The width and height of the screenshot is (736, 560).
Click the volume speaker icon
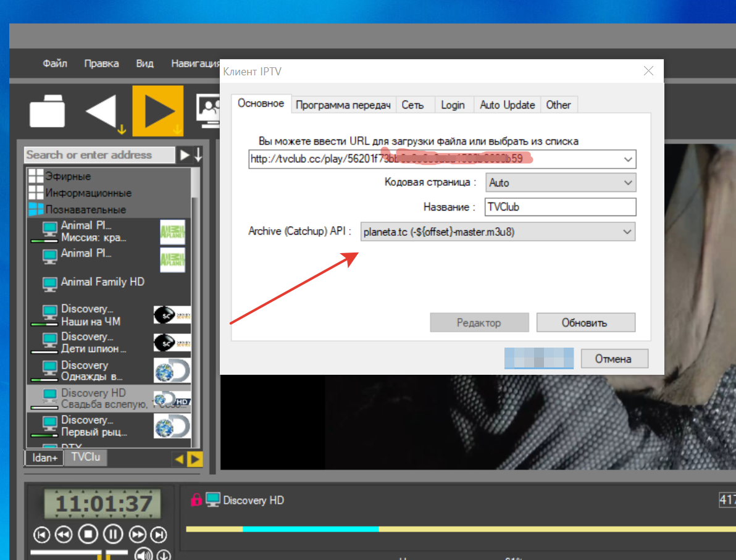coord(144,554)
